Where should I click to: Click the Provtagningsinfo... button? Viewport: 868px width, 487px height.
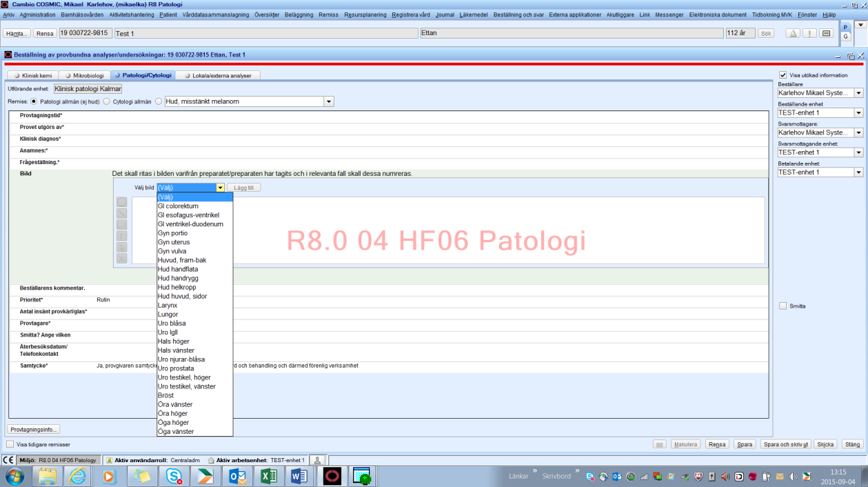[34, 429]
